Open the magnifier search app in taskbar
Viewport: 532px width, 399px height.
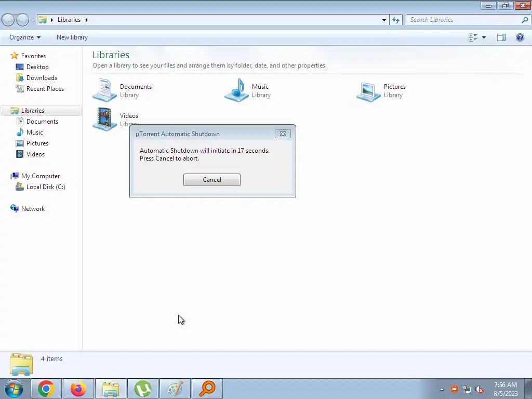[x=207, y=389]
